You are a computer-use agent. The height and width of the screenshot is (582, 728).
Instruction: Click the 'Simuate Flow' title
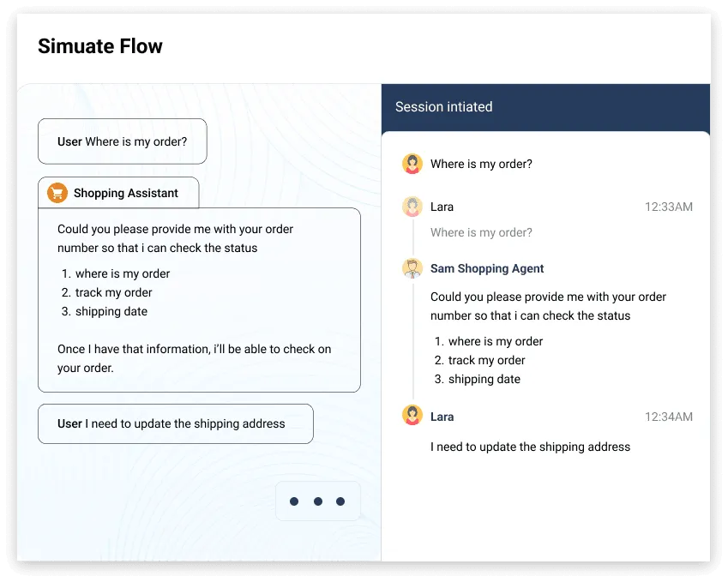click(x=100, y=46)
